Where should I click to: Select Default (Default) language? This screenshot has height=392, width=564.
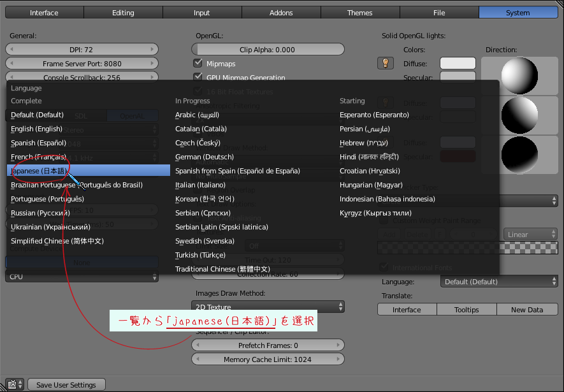(x=89, y=115)
